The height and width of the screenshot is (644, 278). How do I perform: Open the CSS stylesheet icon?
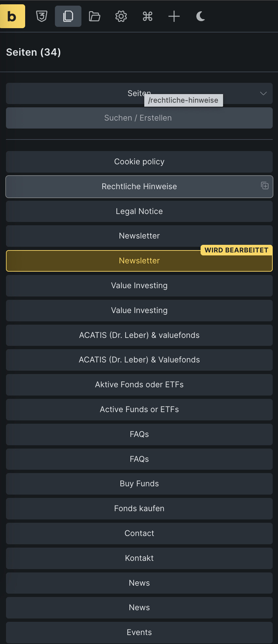click(42, 16)
